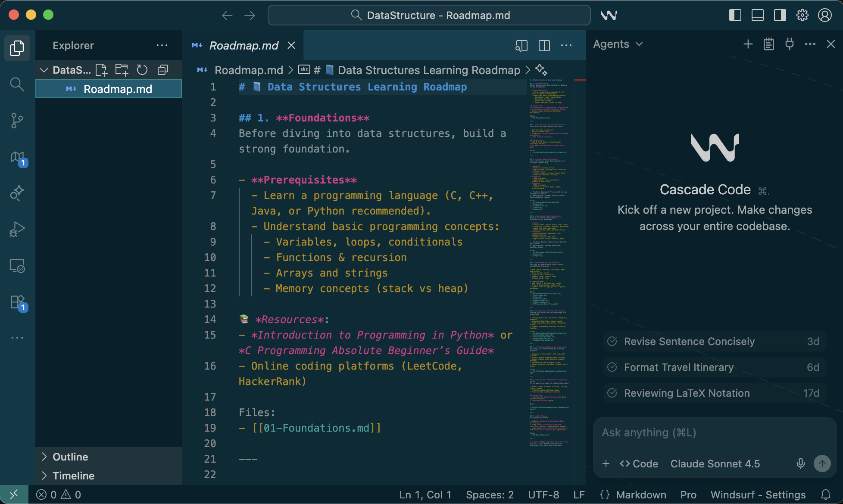This screenshot has height=504, width=843.
Task: Select the Roadmap.md editor tab
Action: click(x=243, y=45)
